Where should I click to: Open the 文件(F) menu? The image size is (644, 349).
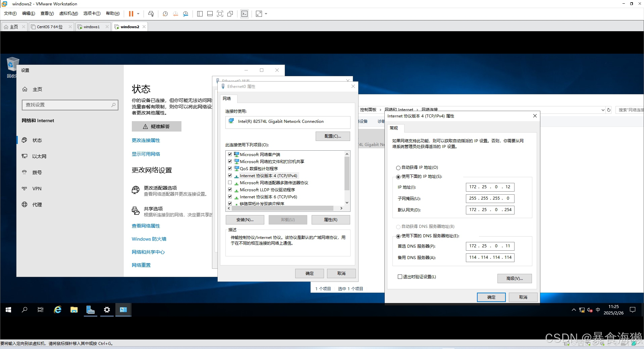(10, 13)
